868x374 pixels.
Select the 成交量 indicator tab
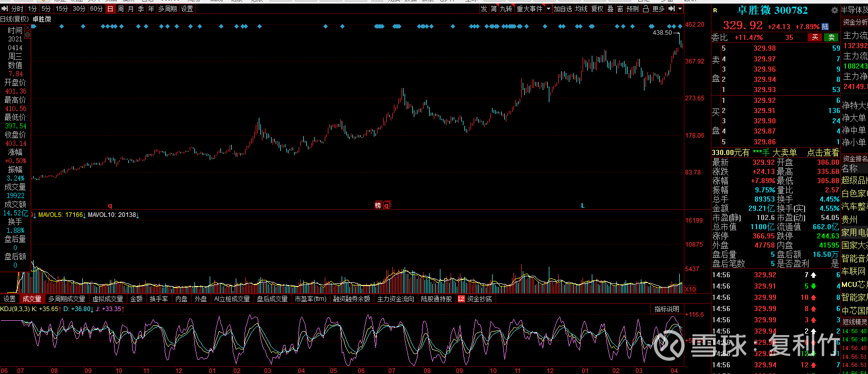[32, 299]
